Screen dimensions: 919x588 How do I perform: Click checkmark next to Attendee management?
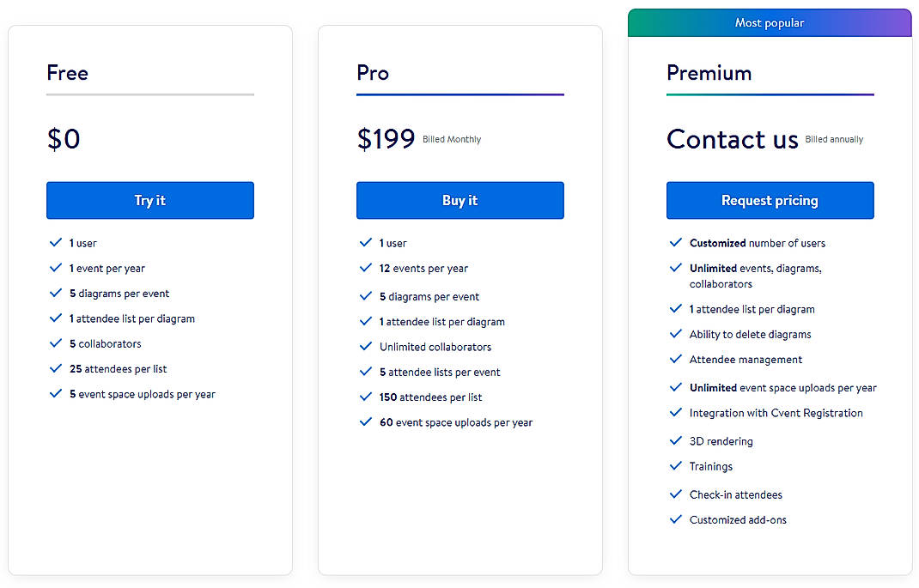coord(675,360)
